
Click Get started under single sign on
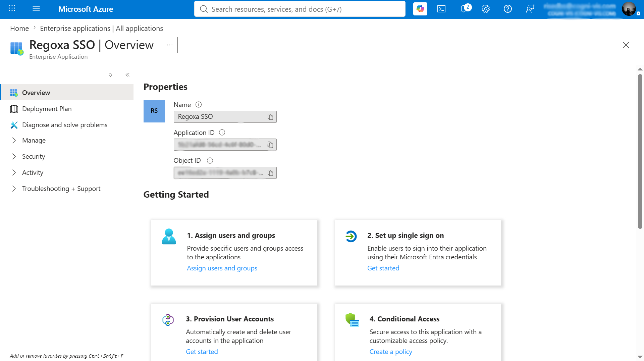pos(383,268)
